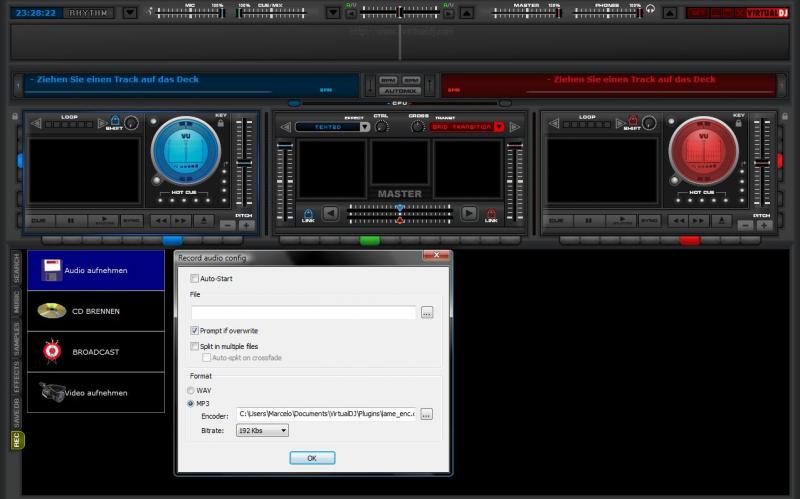
Task: Toggle SYNC on the left deck
Action: coord(131,221)
